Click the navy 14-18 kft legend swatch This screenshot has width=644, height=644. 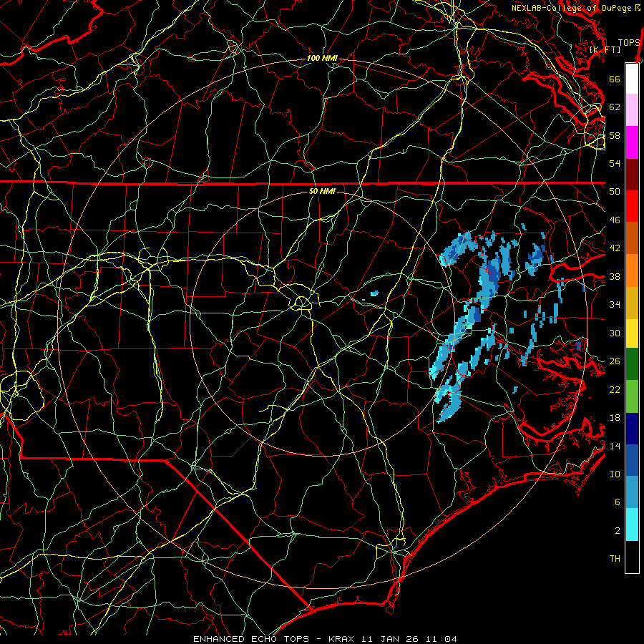click(x=632, y=429)
